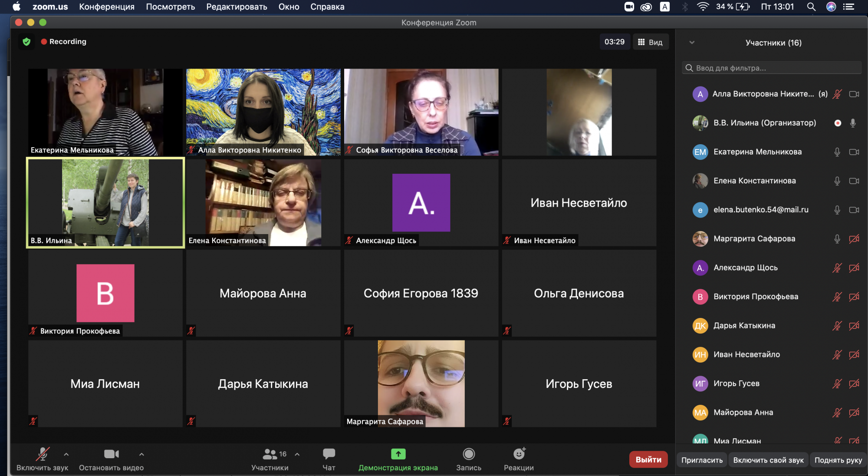The height and width of the screenshot is (476, 868).
Task: Click purple avatar of Александр Щось tile
Action: (421, 202)
